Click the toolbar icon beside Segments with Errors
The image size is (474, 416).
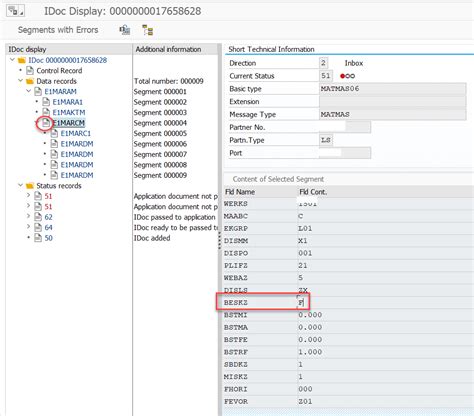click(x=125, y=30)
